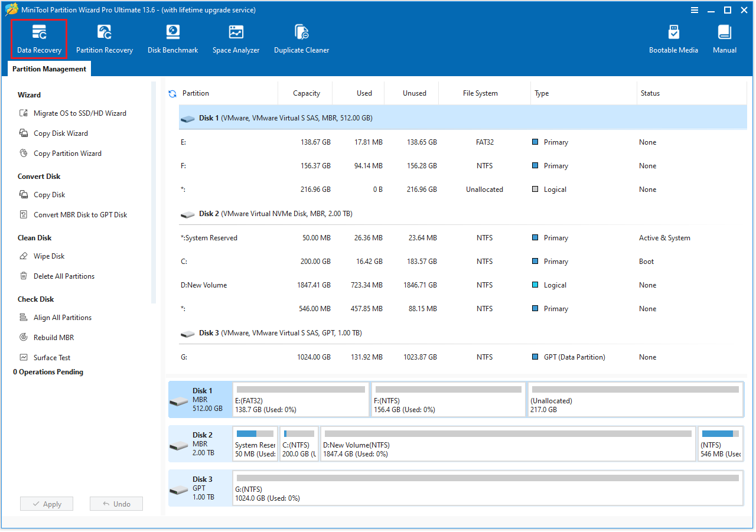
Task: Launch Duplicate Cleaner
Action: (x=301, y=38)
